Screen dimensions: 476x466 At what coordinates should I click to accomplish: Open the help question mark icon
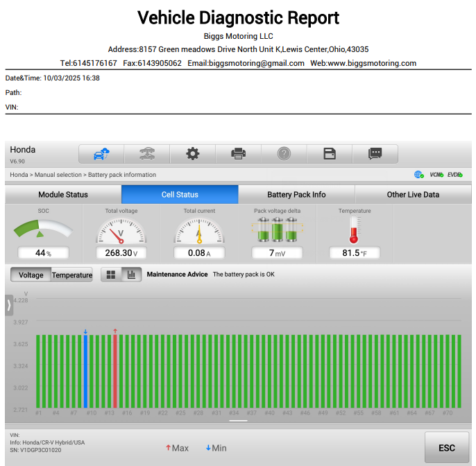(x=284, y=153)
